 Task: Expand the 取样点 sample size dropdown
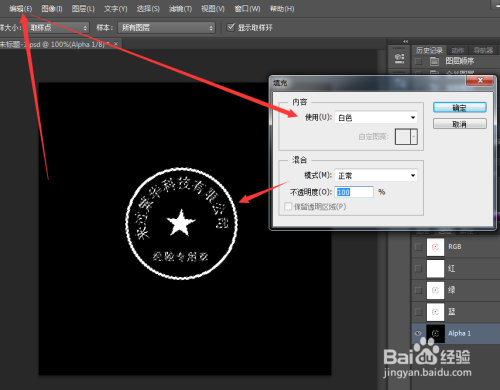58,28
